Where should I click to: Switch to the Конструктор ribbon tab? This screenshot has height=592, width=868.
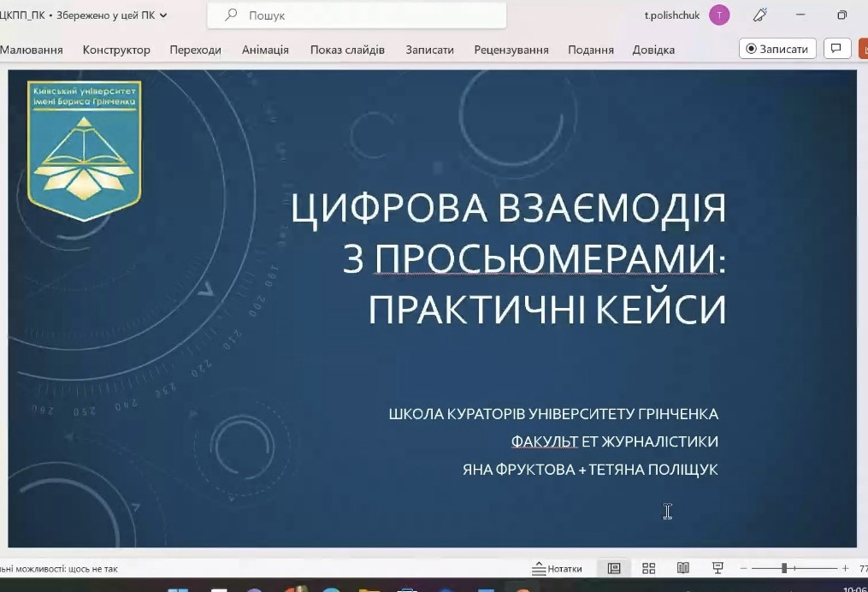point(116,50)
